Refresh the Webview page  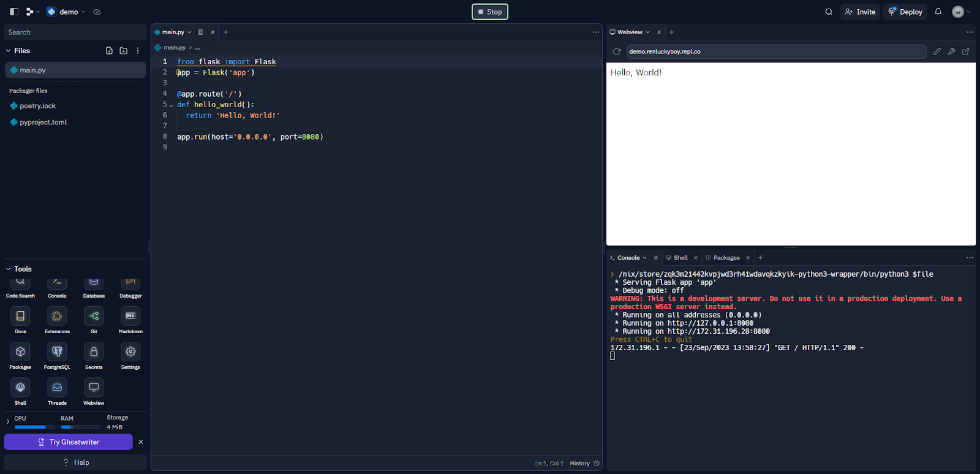tap(617, 51)
